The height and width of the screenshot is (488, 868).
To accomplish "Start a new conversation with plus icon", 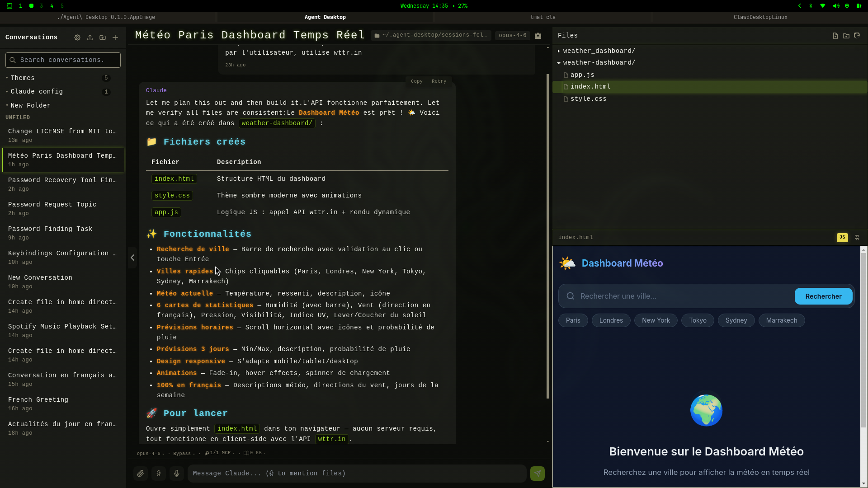I will 115,38.
